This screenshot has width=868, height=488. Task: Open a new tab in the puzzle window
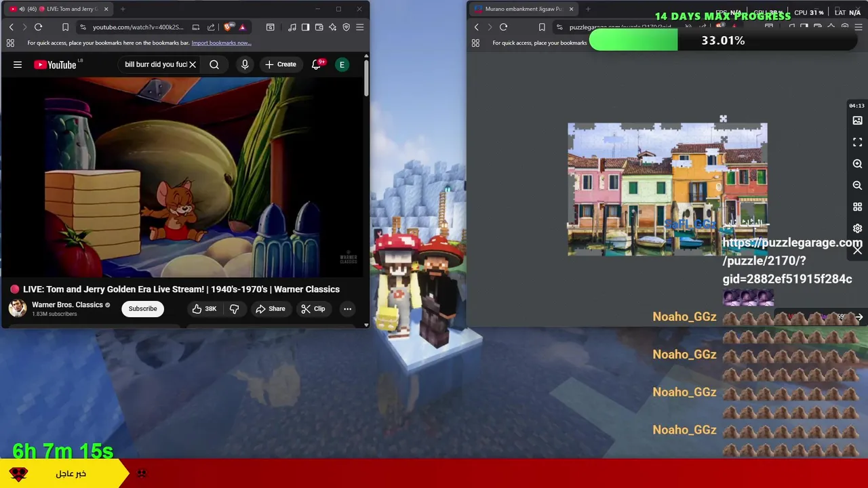587,9
